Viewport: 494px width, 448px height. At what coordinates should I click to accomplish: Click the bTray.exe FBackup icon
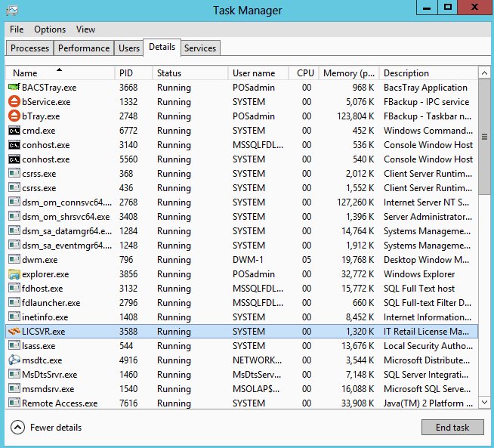click(x=14, y=116)
